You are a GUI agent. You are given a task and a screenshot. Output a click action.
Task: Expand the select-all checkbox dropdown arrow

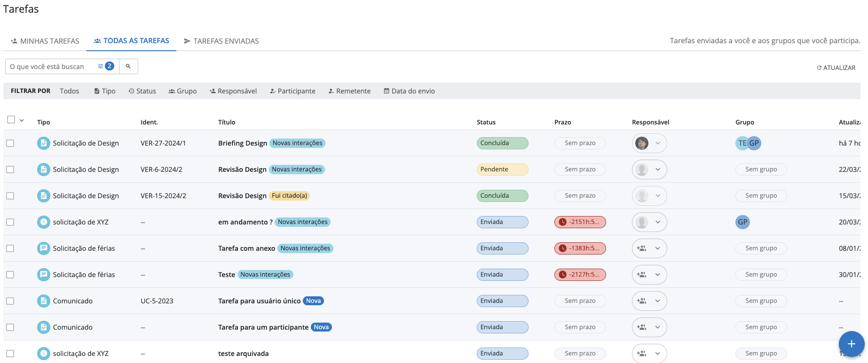(x=22, y=120)
